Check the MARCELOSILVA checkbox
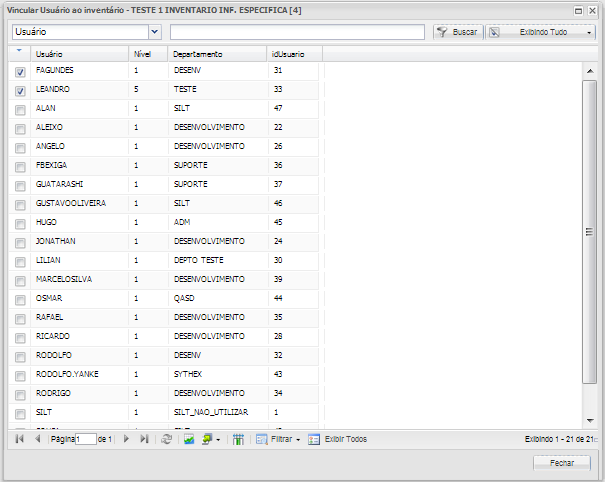 tap(20, 281)
